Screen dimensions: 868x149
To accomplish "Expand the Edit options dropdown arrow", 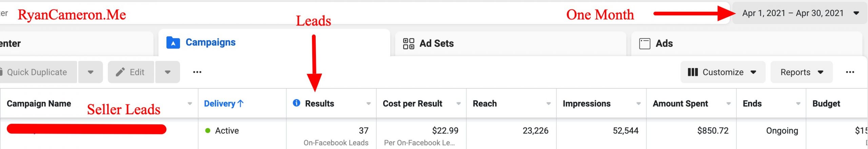I will (167, 72).
